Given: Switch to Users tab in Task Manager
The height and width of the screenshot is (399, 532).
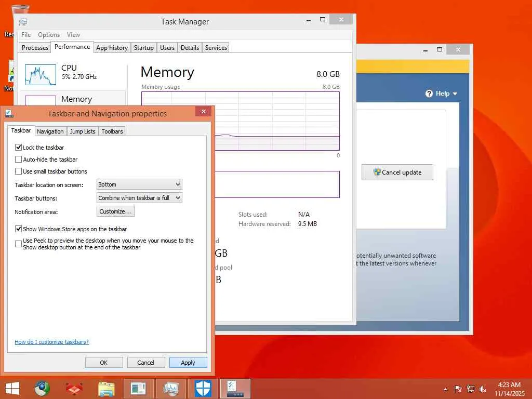Looking at the screenshot, I should (x=167, y=48).
